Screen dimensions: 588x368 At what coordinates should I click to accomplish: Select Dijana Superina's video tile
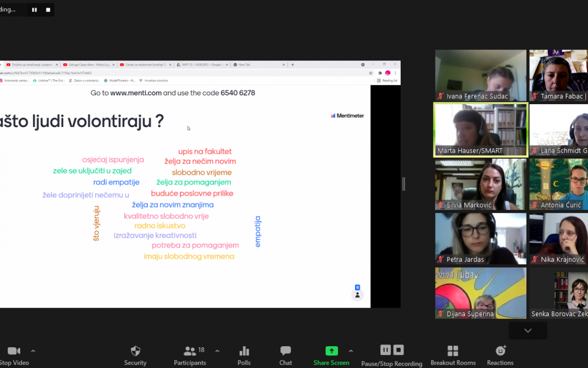[x=481, y=293]
